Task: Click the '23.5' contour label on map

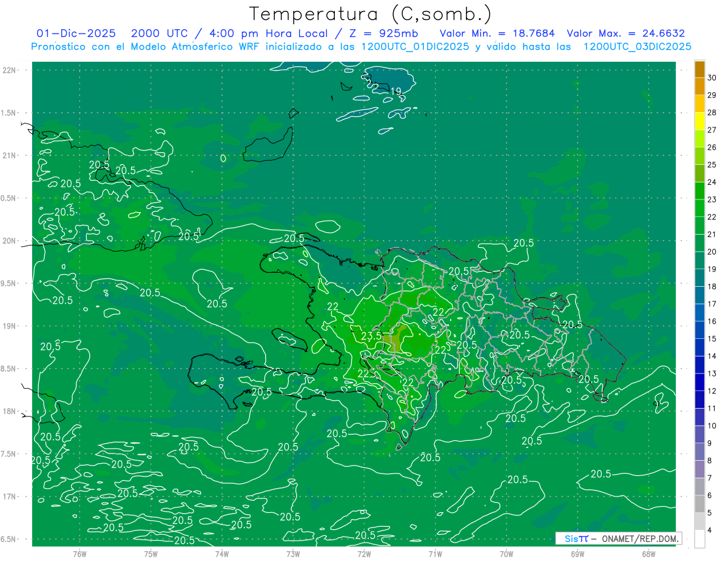Action: click(371, 336)
